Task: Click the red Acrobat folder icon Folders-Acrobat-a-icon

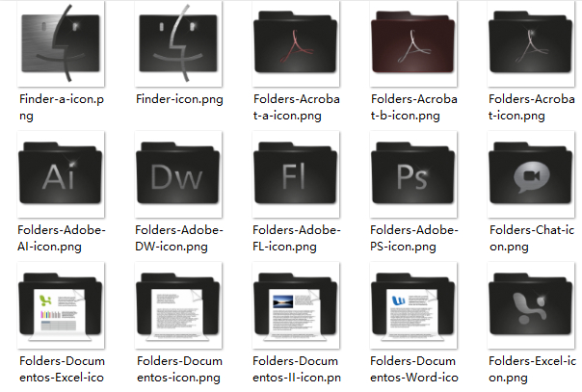Action: pyautogui.click(x=296, y=43)
